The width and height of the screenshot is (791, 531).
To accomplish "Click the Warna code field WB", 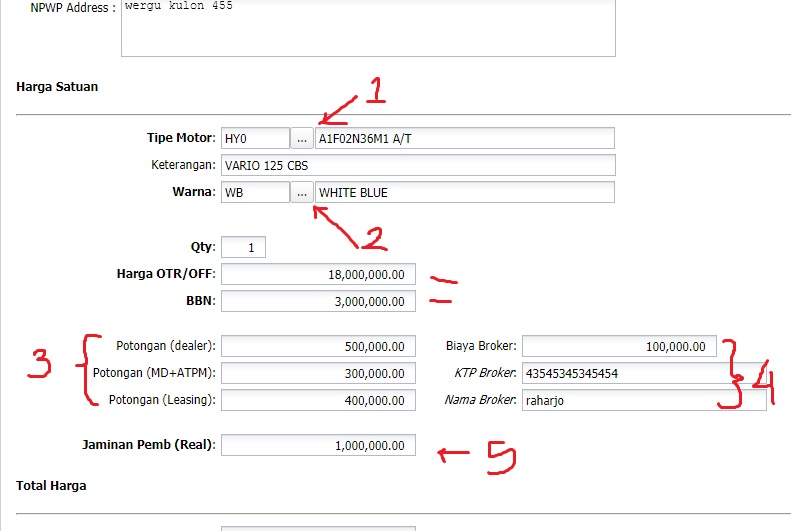I will (255, 192).
